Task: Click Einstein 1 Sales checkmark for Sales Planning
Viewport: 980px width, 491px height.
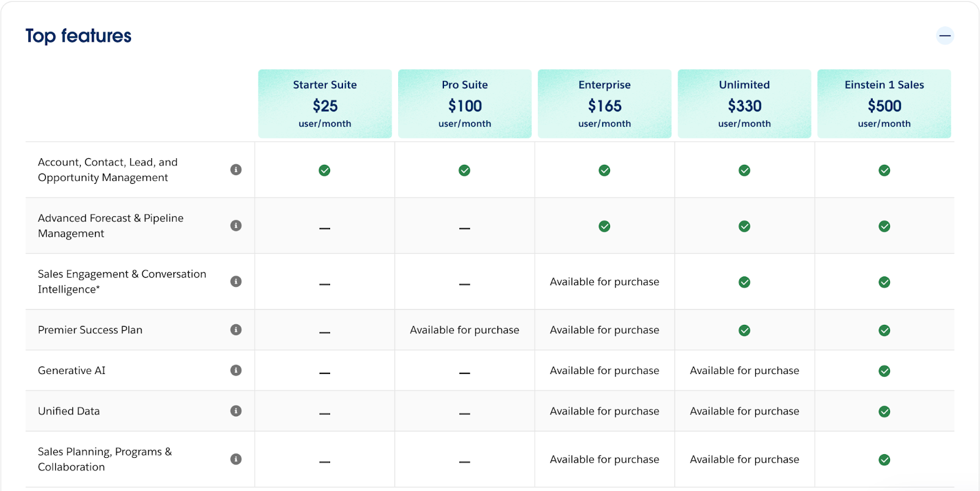Action: pyautogui.click(x=884, y=460)
